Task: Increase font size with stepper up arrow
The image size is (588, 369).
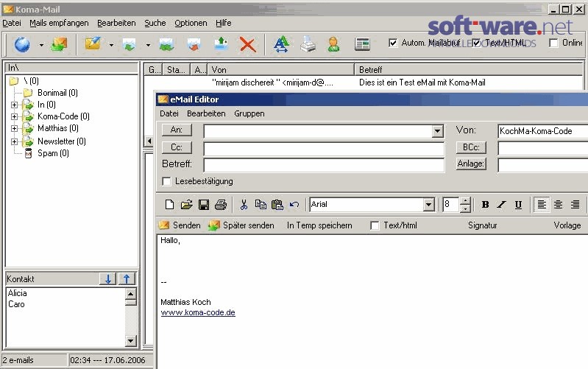Action: 465,201
